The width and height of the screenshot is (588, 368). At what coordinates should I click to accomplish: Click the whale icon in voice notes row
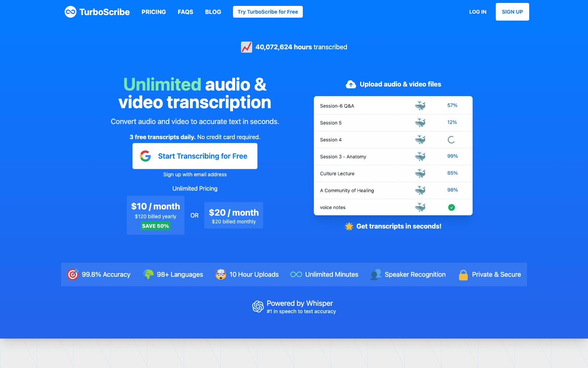(x=420, y=208)
